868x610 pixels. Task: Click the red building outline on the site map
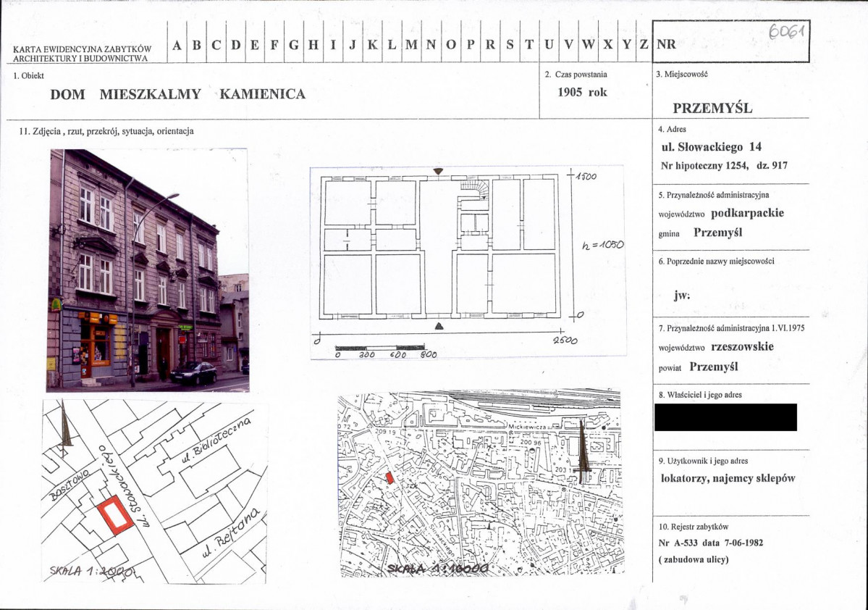114,515
